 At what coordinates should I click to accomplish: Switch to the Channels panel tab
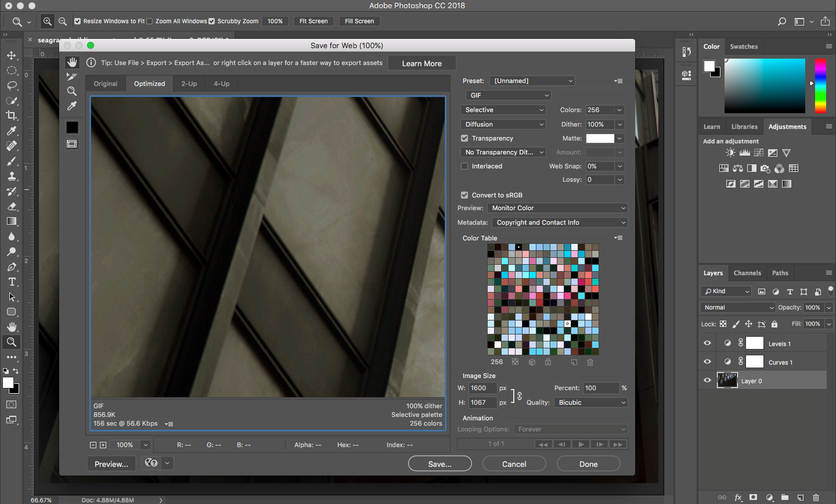click(x=747, y=273)
